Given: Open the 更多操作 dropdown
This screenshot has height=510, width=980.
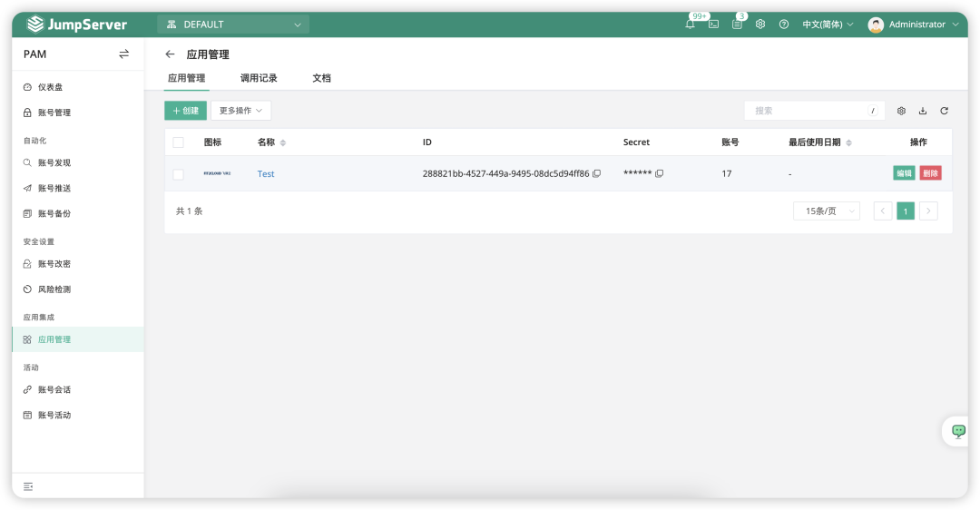Looking at the screenshot, I should (240, 111).
